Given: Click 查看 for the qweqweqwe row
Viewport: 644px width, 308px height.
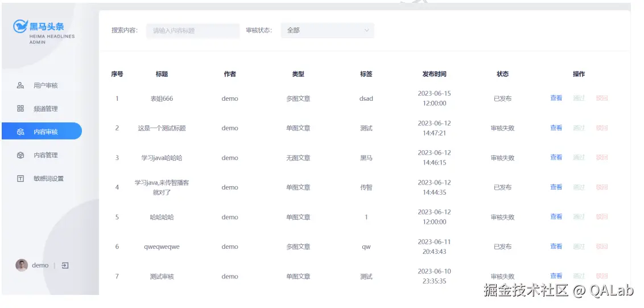Looking at the screenshot, I should coord(556,246).
